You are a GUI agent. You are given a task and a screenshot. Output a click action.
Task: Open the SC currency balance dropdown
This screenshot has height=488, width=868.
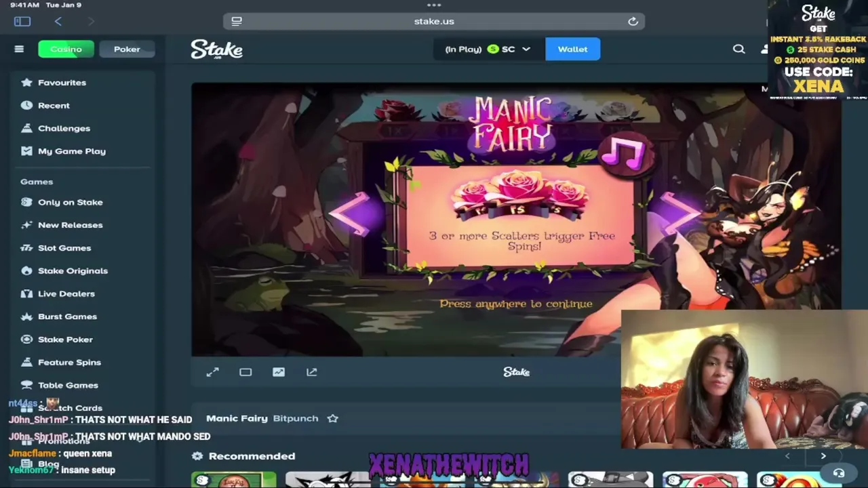pos(488,49)
